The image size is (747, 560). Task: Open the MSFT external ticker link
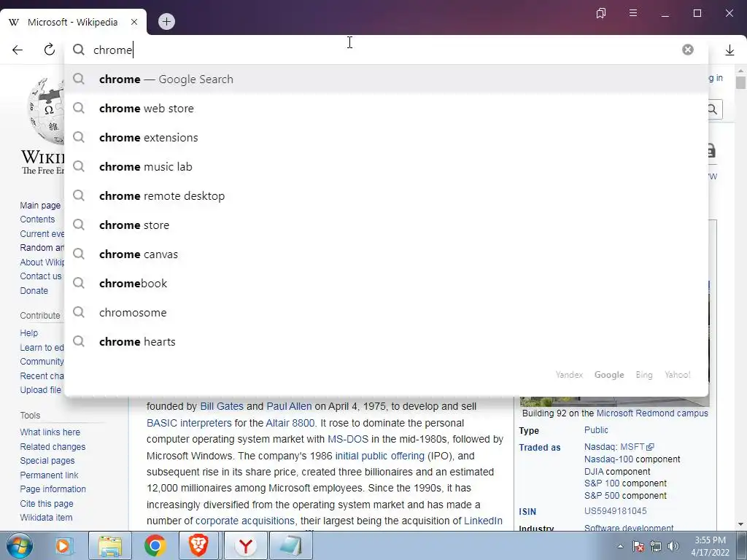click(x=637, y=447)
